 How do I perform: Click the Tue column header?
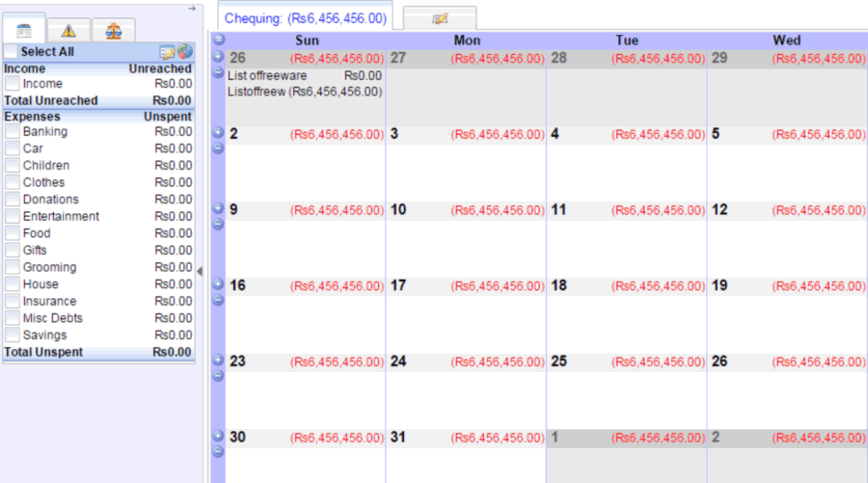627,40
